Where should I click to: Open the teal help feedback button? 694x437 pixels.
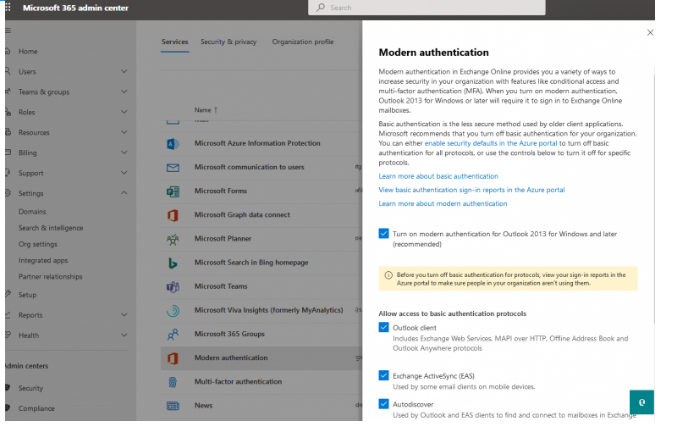(x=641, y=402)
